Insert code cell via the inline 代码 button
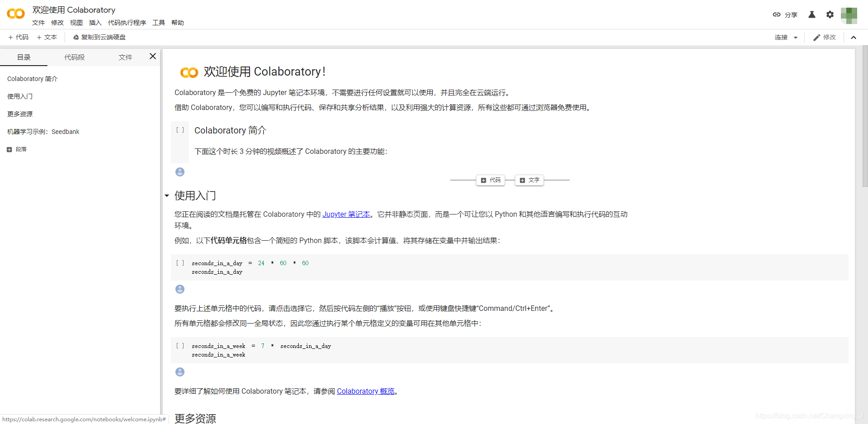868x424 pixels. [491, 180]
